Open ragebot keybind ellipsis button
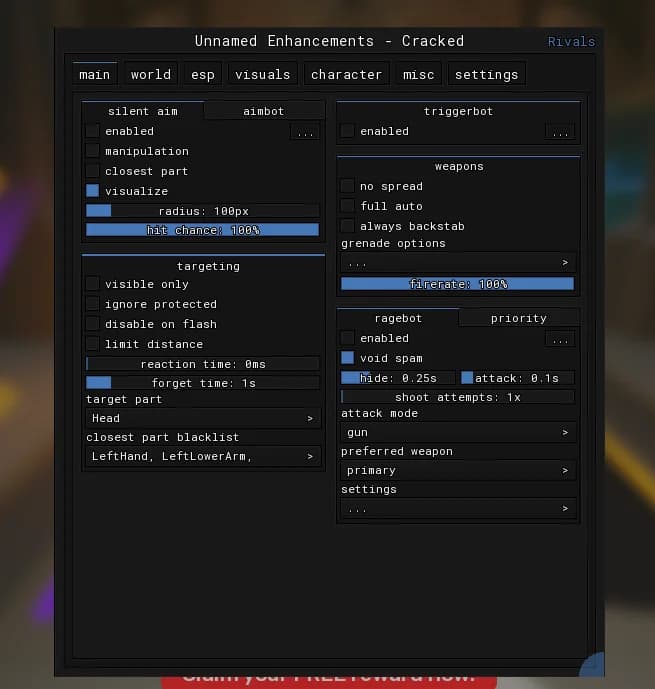Image resolution: width=655 pixels, height=689 pixels. [560, 339]
